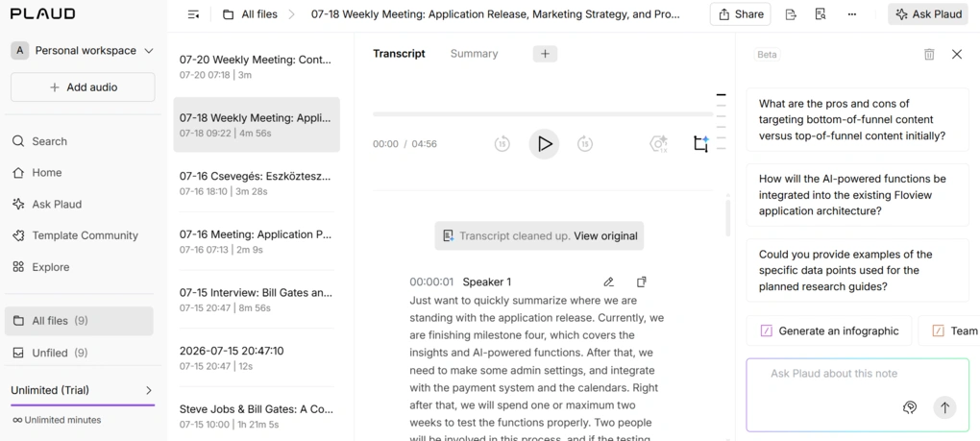
Task: Close the Ask Plaud panel
Action: click(x=957, y=55)
